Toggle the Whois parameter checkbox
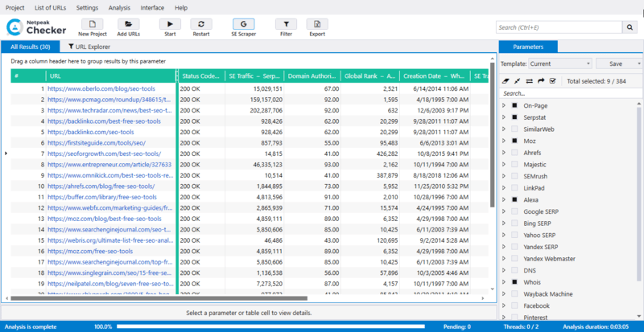 [514, 282]
